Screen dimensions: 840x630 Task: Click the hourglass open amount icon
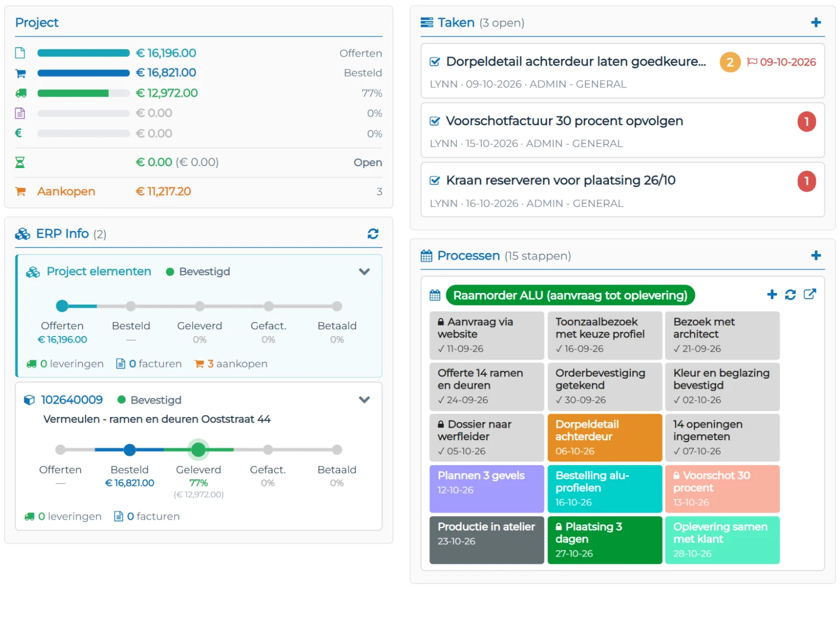(20, 162)
